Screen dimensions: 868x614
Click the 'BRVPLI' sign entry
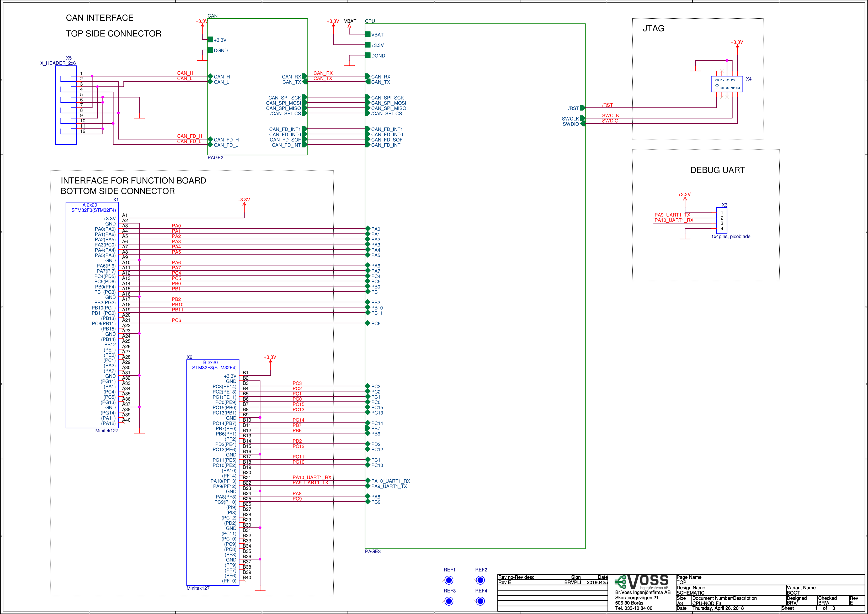(572, 582)
